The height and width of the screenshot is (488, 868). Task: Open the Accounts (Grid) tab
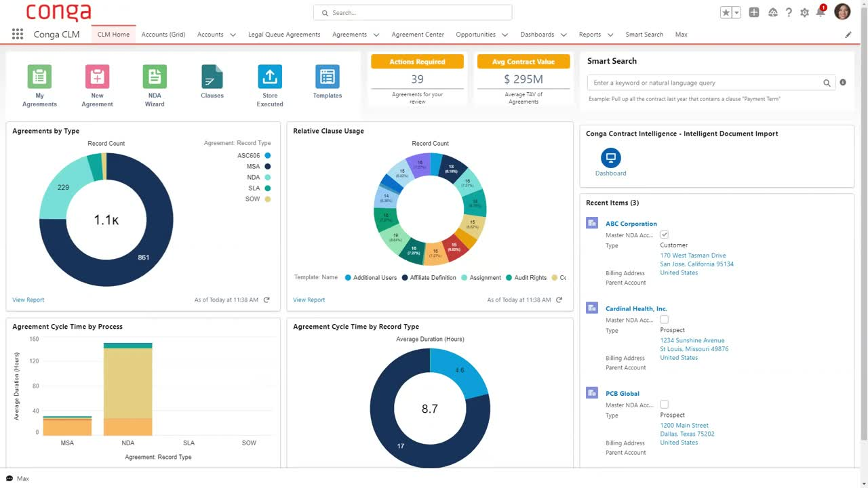(x=163, y=35)
